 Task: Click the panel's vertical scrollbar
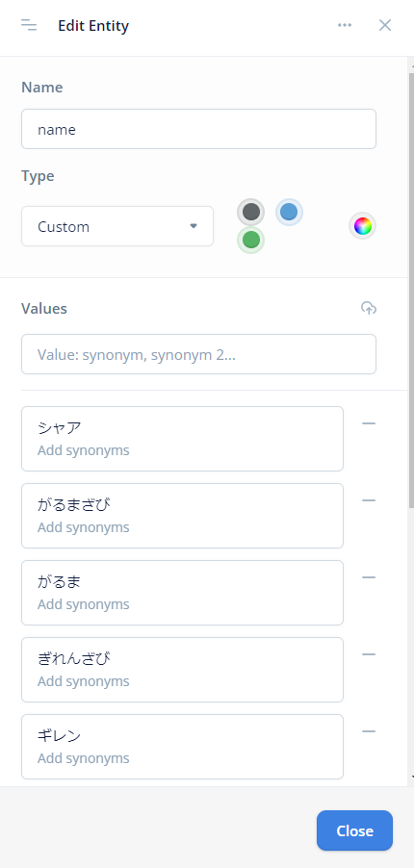tap(411, 288)
